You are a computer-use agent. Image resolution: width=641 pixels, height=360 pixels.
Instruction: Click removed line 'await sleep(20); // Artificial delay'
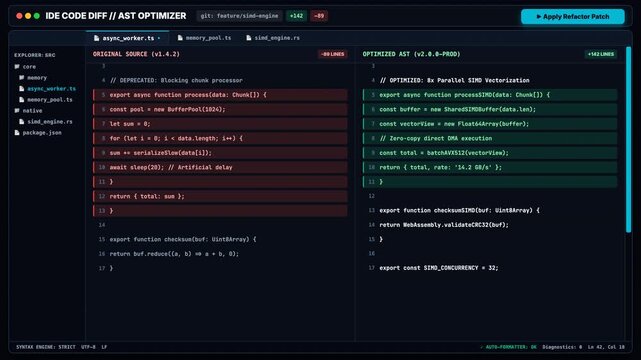click(220, 167)
